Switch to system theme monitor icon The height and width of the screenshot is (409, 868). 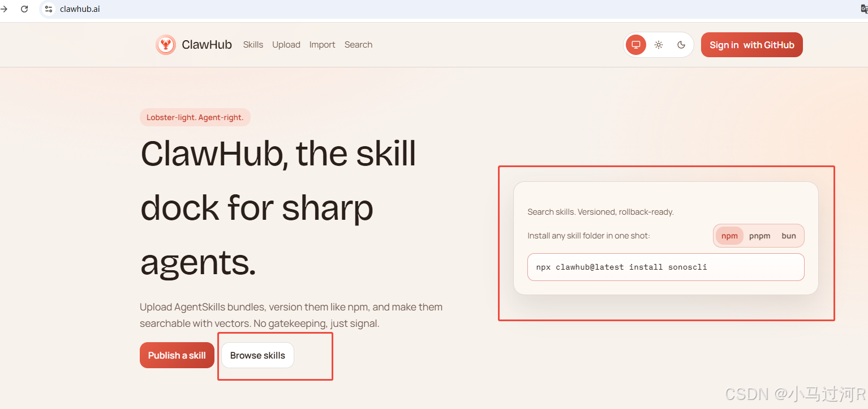635,45
